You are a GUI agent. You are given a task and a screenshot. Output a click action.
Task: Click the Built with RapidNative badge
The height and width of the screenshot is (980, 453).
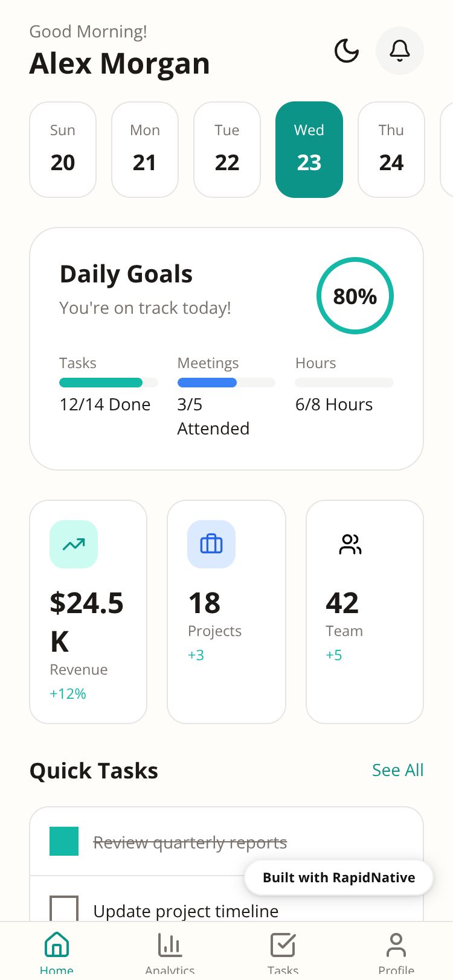tap(339, 877)
